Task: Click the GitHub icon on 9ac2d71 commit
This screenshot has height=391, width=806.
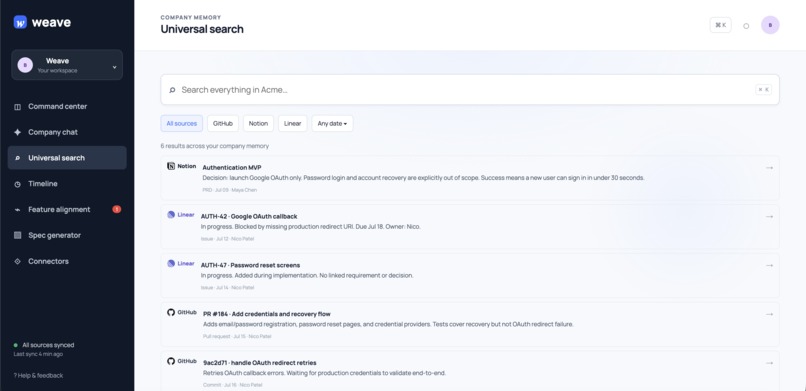Action: (x=171, y=361)
